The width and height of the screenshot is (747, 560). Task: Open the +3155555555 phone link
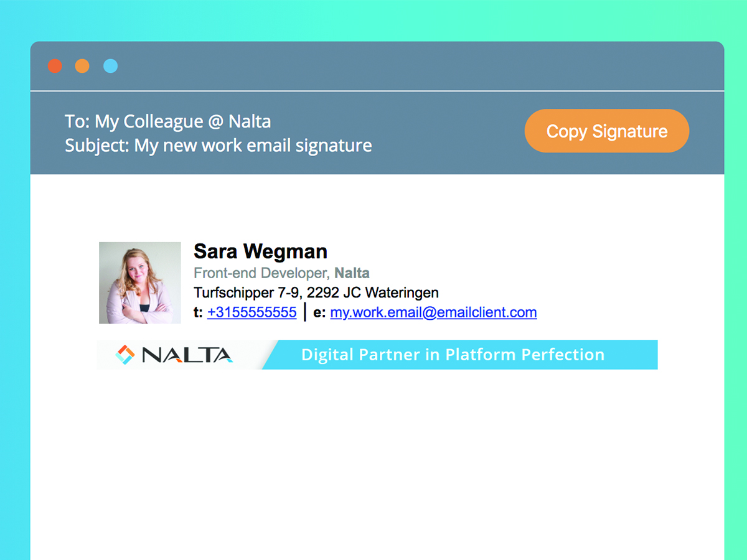251,312
